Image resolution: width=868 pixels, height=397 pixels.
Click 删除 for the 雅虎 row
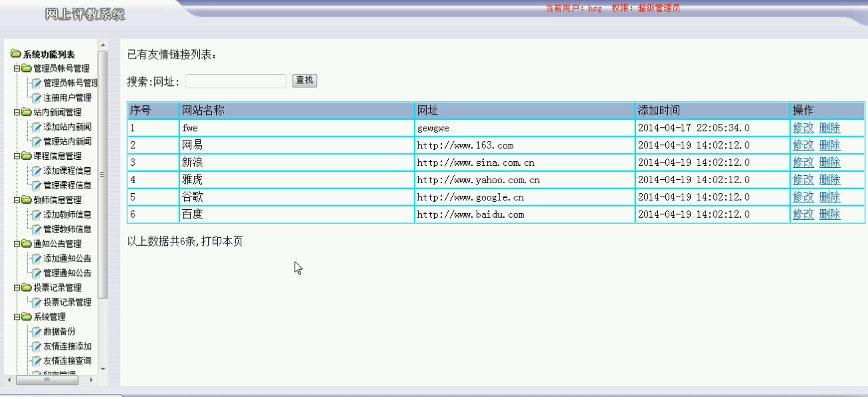coord(829,180)
